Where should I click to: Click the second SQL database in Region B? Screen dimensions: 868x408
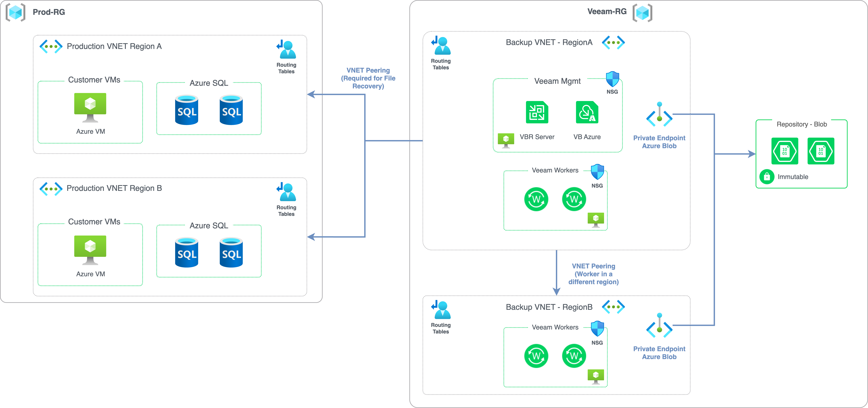point(231,252)
